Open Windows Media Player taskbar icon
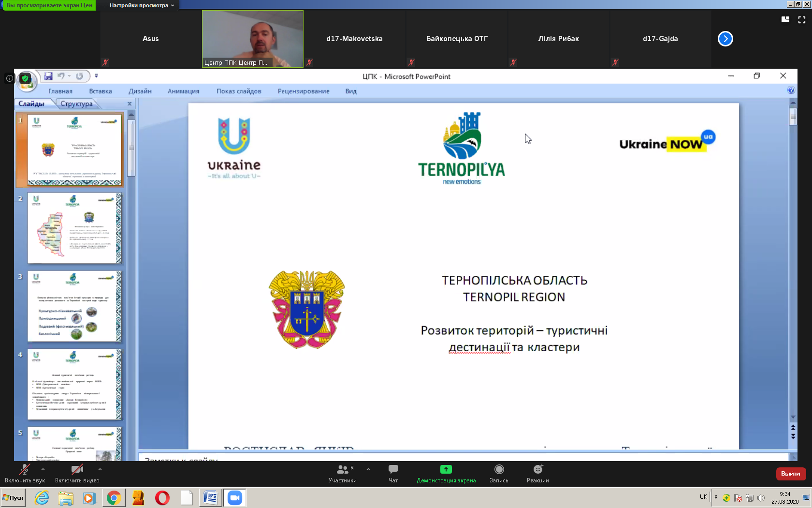This screenshot has width=812, height=508. coord(89,498)
